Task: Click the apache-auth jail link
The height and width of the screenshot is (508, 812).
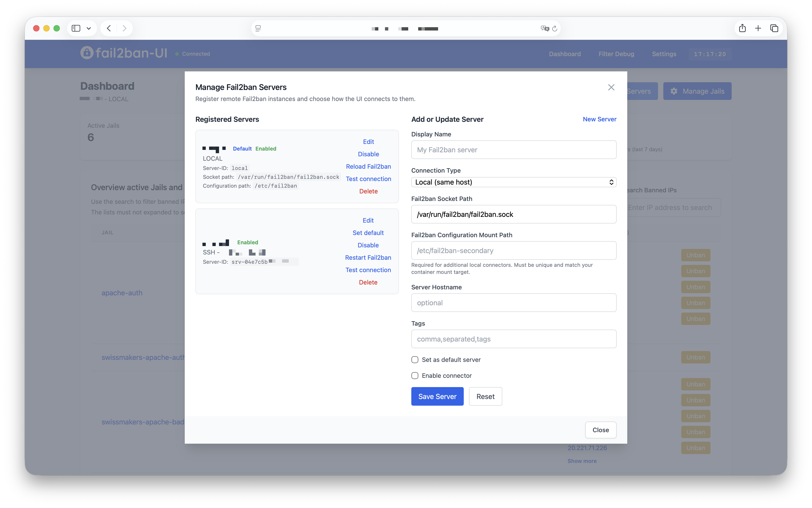Action: pyautogui.click(x=122, y=293)
